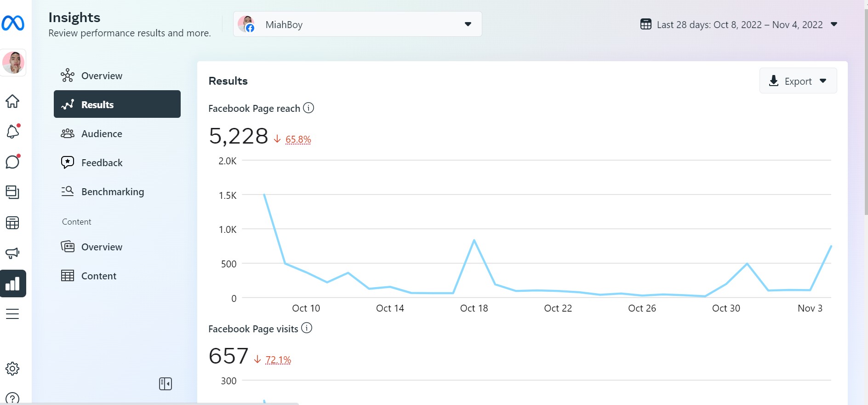Select the Results menu item
The height and width of the screenshot is (405, 868).
(x=117, y=104)
